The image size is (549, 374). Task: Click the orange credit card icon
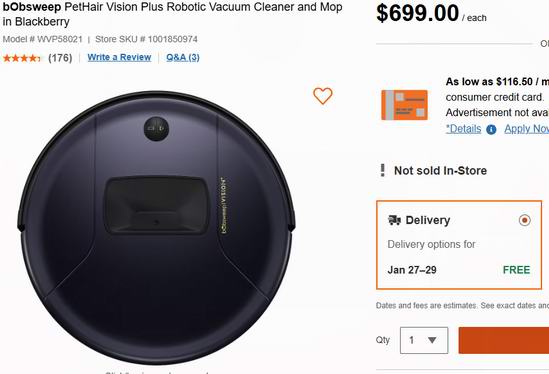404,105
